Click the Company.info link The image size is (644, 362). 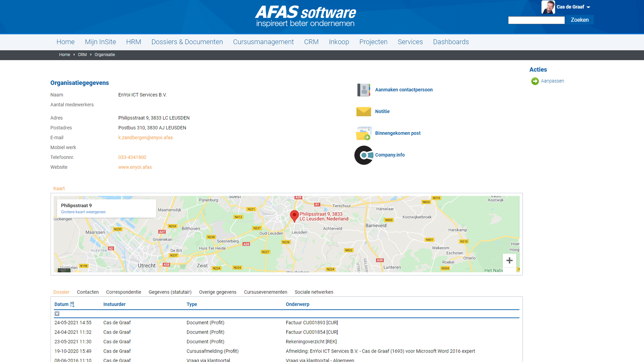(390, 155)
